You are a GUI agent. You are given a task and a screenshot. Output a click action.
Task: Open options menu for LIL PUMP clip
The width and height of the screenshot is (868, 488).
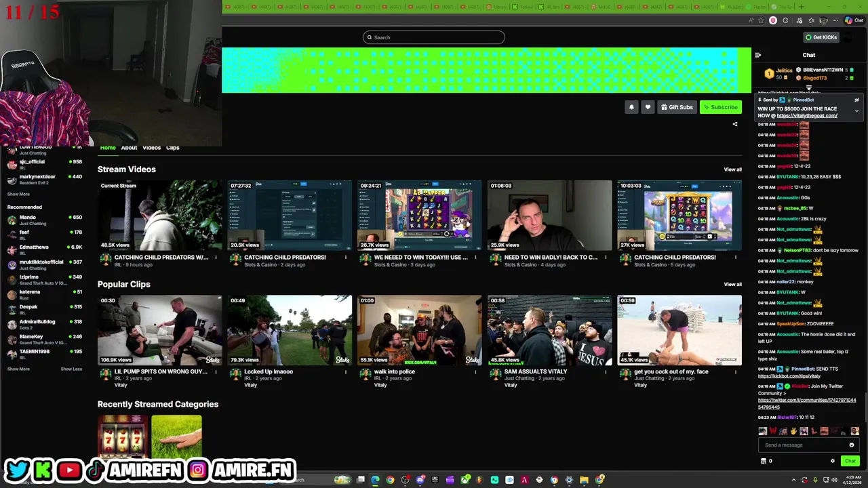click(216, 372)
